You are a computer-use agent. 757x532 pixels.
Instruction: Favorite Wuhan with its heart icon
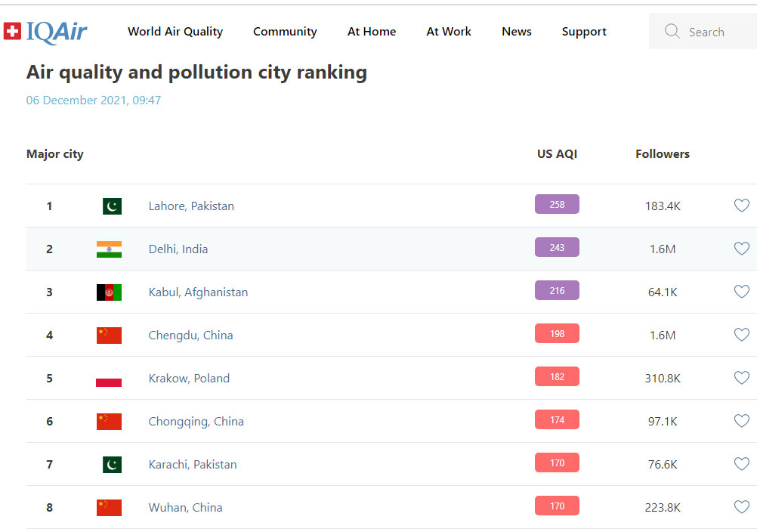pyautogui.click(x=742, y=507)
